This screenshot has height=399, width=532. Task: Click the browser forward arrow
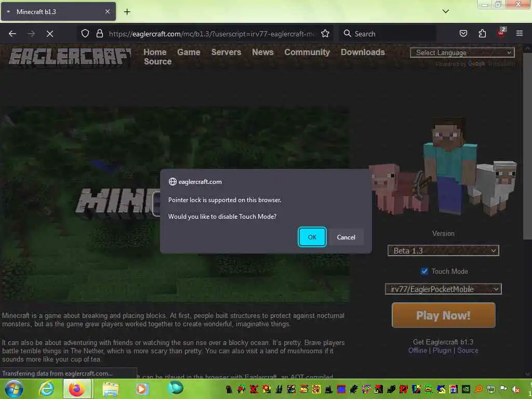tap(31, 34)
